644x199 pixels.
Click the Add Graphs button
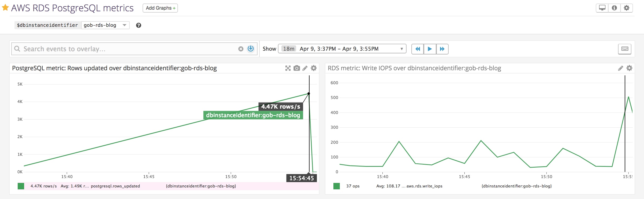(160, 8)
